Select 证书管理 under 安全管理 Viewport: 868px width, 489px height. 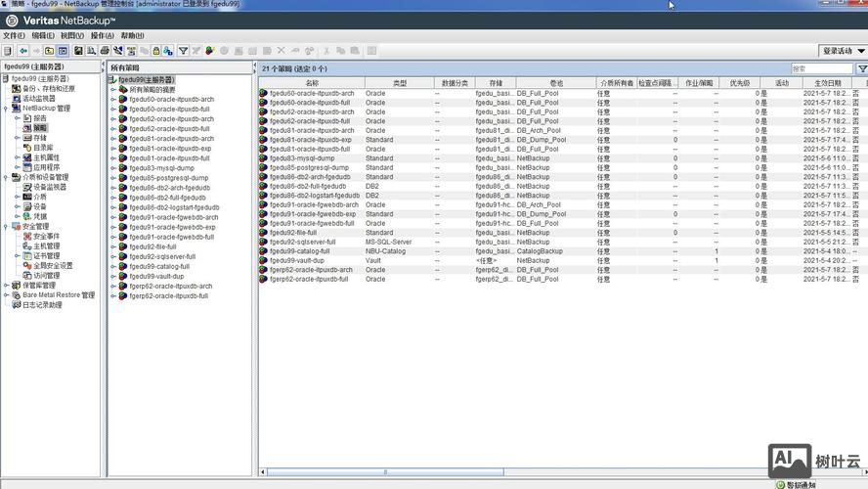point(46,256)
